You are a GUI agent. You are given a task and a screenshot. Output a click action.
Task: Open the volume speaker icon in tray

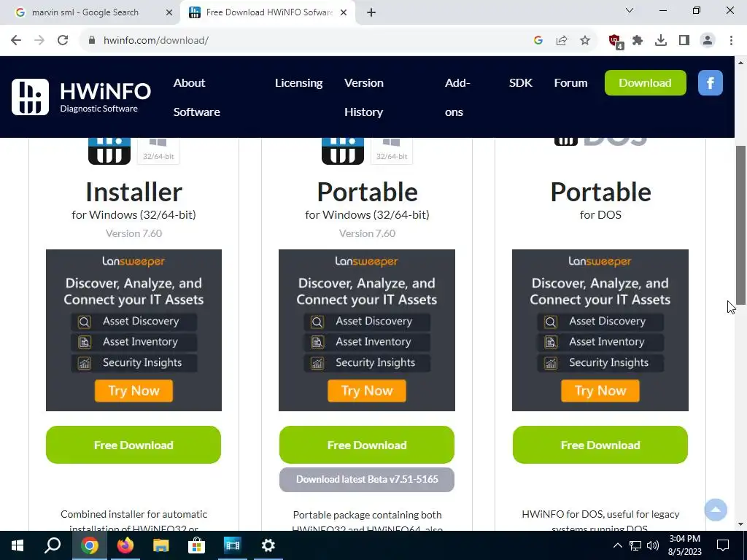[x=653, y=545]
